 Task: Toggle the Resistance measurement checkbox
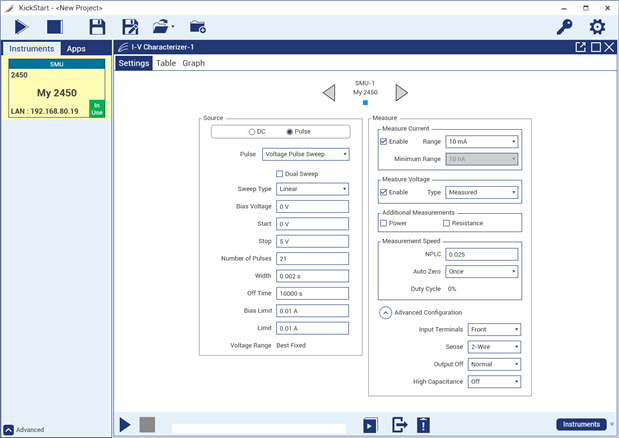tap(446, 223)
